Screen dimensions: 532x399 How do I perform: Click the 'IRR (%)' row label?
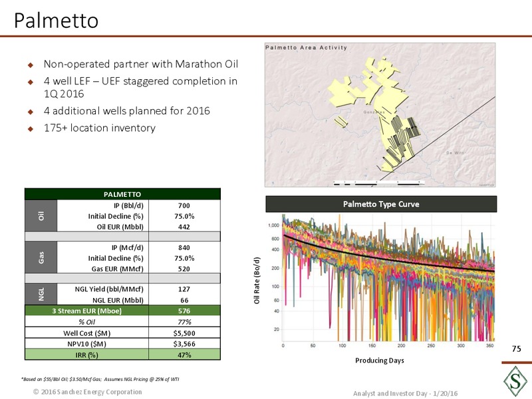click(x=87, y=355)
